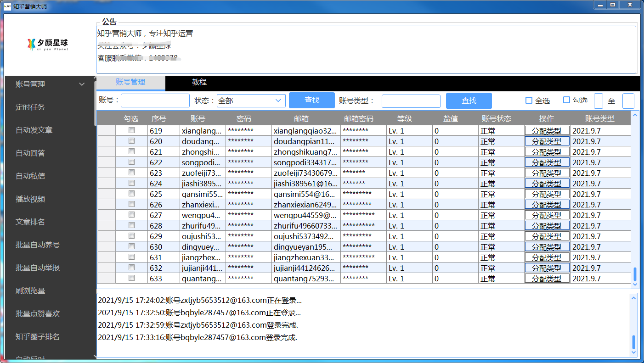Click 分配类型 button for row 625
This screenshot has height=363, width=644.
547,194
